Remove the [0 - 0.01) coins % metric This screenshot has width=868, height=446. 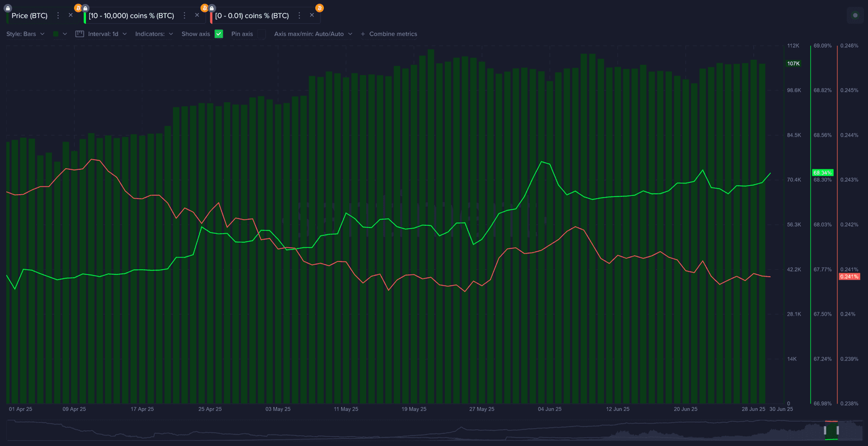(311, 15)
